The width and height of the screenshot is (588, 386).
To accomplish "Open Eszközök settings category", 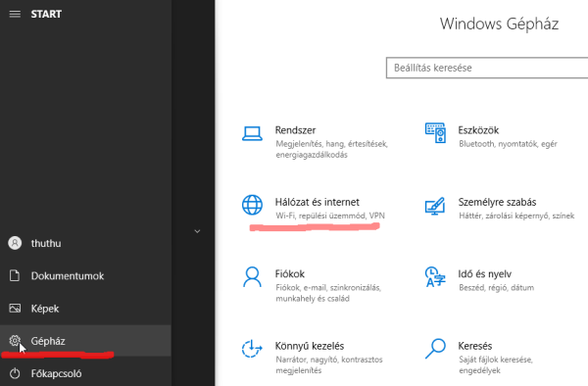I will [478, 130].
